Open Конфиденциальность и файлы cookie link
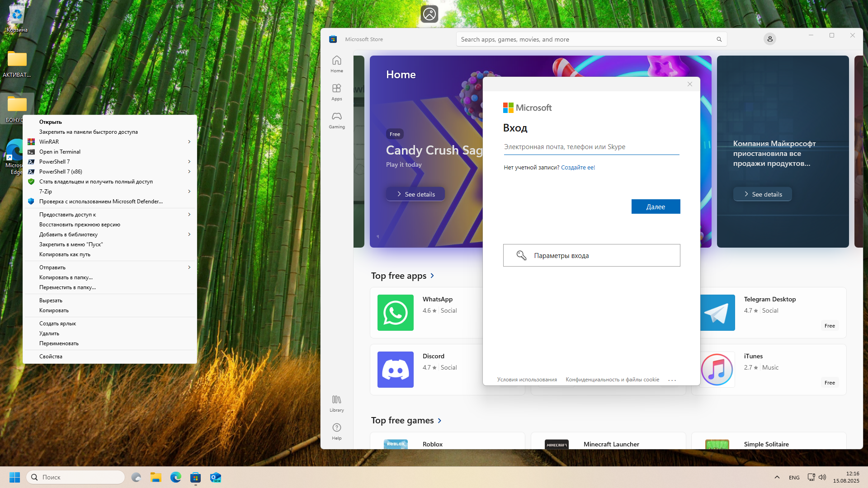The width and height of the screenshot is (868, 488). (612, 380)
